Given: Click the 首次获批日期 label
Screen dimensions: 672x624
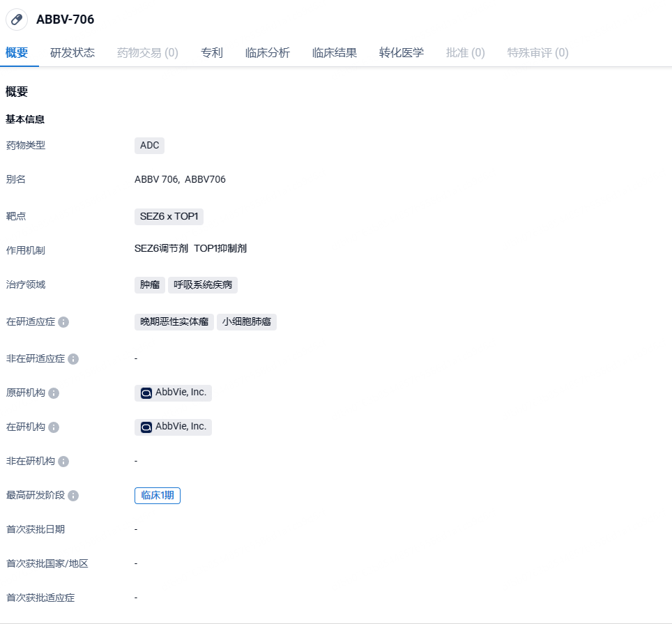Looking at the screenshot, I should pyautogui.click(x=36, y=530).
